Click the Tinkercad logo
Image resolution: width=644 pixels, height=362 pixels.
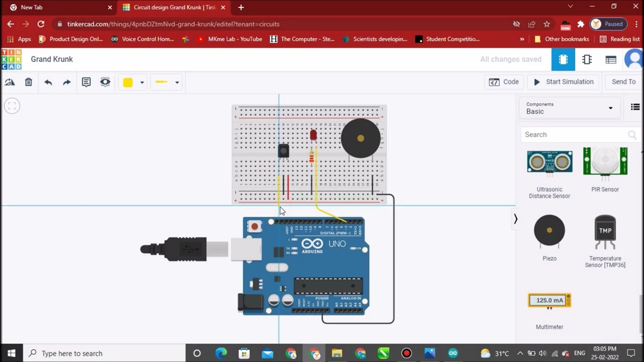(11, 59)
